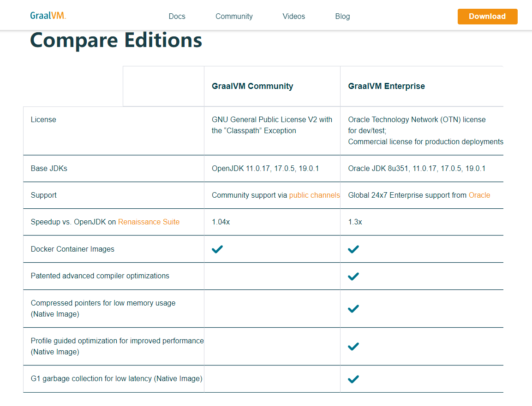Open the Renaissance Suite link
The width and height of the screenshot is (532, 406).
[149, 222]
